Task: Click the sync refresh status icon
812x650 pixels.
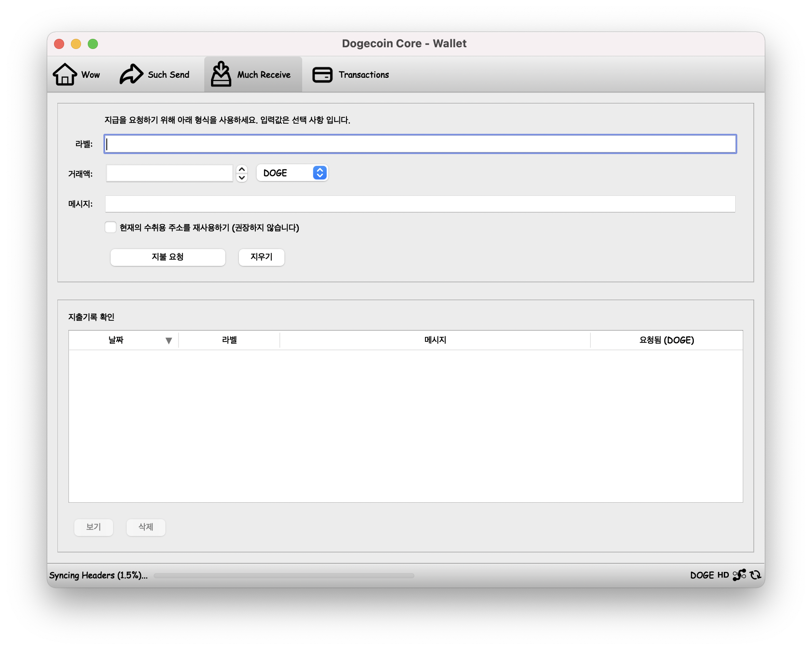Action: click(755, 575)
